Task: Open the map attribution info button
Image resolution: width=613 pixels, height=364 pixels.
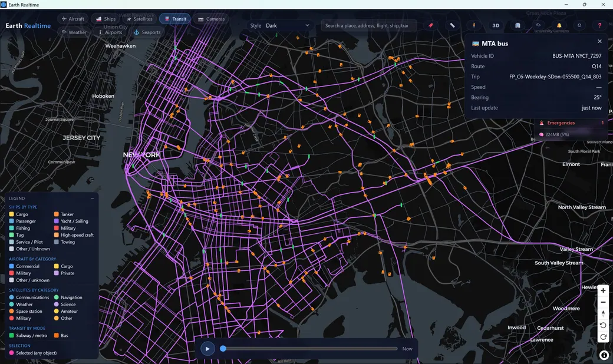Action: [604, 355]
